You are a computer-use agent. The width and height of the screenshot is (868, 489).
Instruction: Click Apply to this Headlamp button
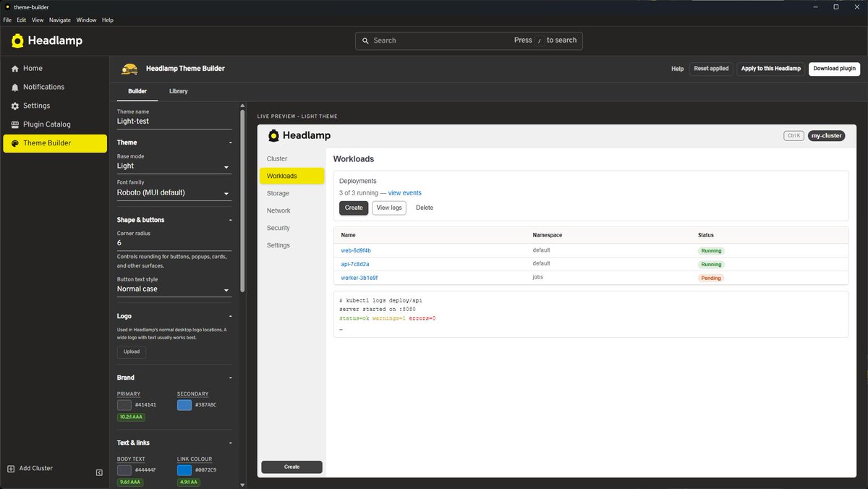(x=771, y=69)
